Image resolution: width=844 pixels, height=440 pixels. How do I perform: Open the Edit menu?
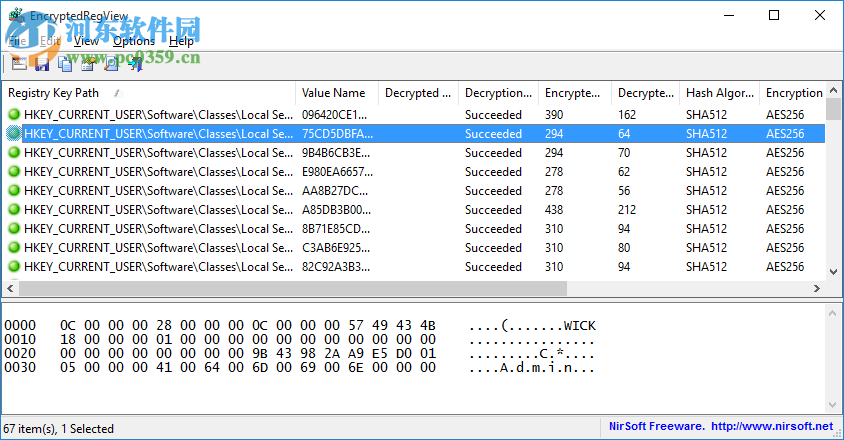[50, 41]
